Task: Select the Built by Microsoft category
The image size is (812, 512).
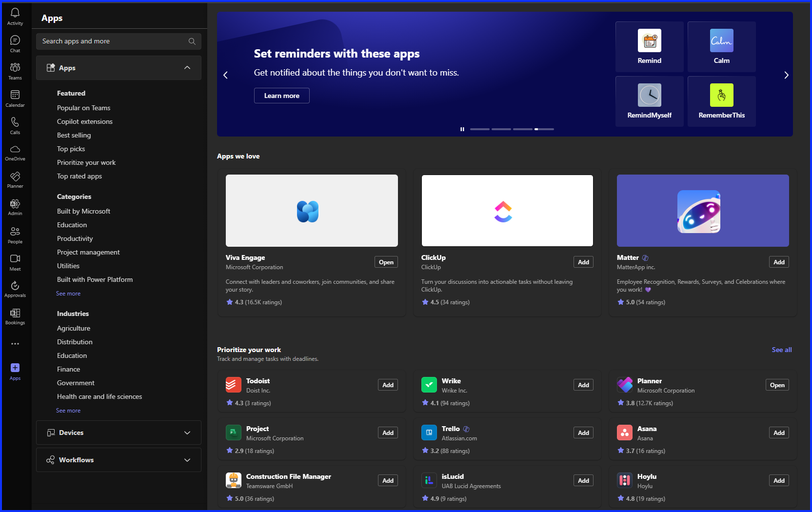Action: [83, 211]
